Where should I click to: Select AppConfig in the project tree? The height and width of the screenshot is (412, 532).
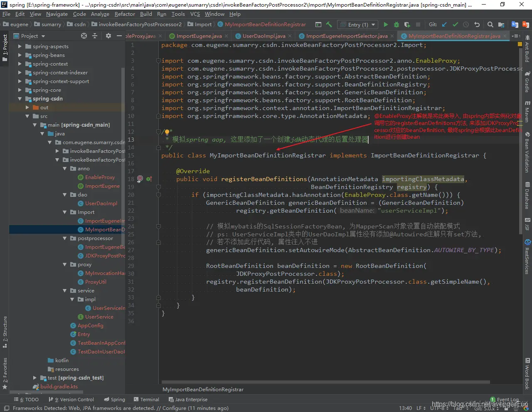point(90,326)
